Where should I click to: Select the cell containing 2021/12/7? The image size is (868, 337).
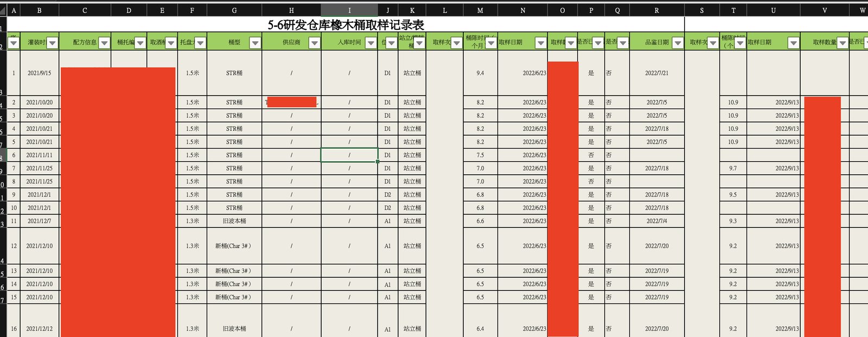(39, 221)
